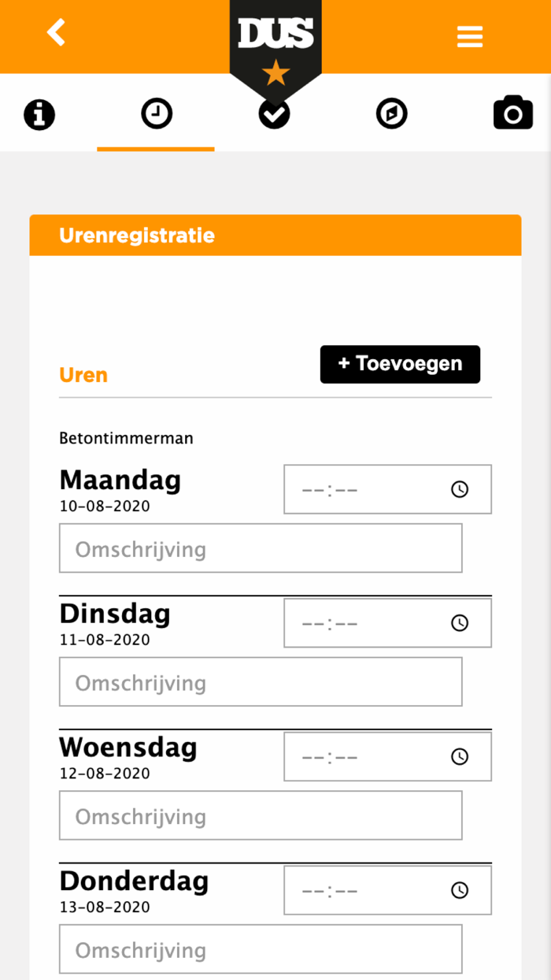Viewport: 551px width, 980px height.
Task: Tap the clock icon in the Woensdag row
Action: pos(460,756)
